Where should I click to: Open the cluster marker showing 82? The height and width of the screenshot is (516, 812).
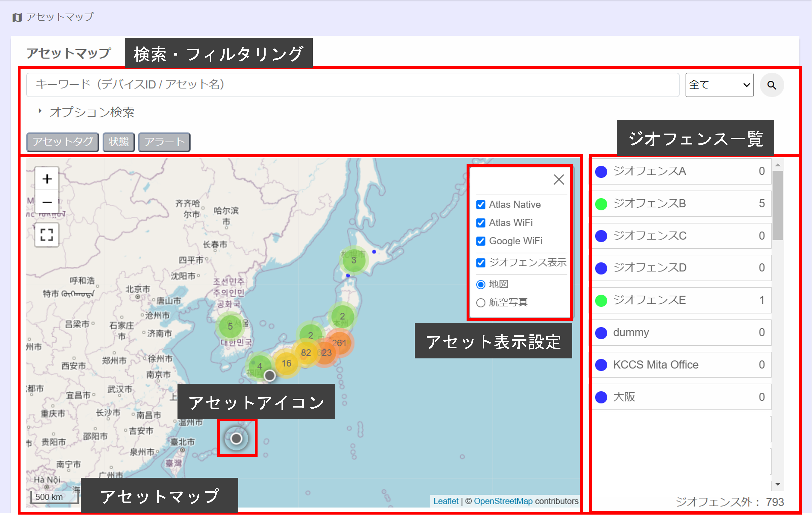305,353
